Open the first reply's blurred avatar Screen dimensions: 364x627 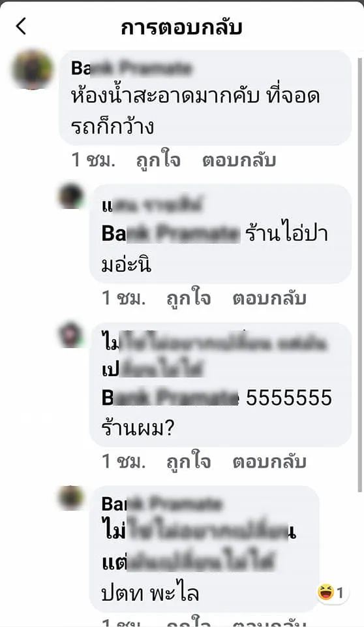coord(71,197)
